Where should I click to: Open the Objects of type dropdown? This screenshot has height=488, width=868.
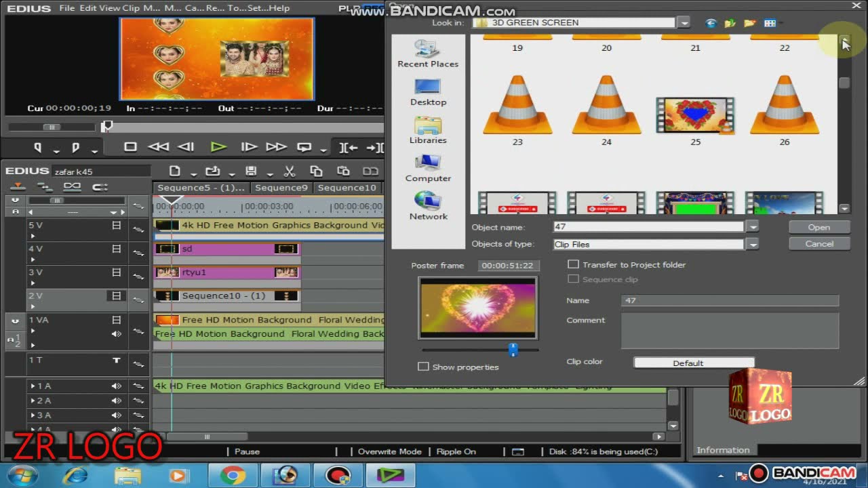tap(751, 244)
